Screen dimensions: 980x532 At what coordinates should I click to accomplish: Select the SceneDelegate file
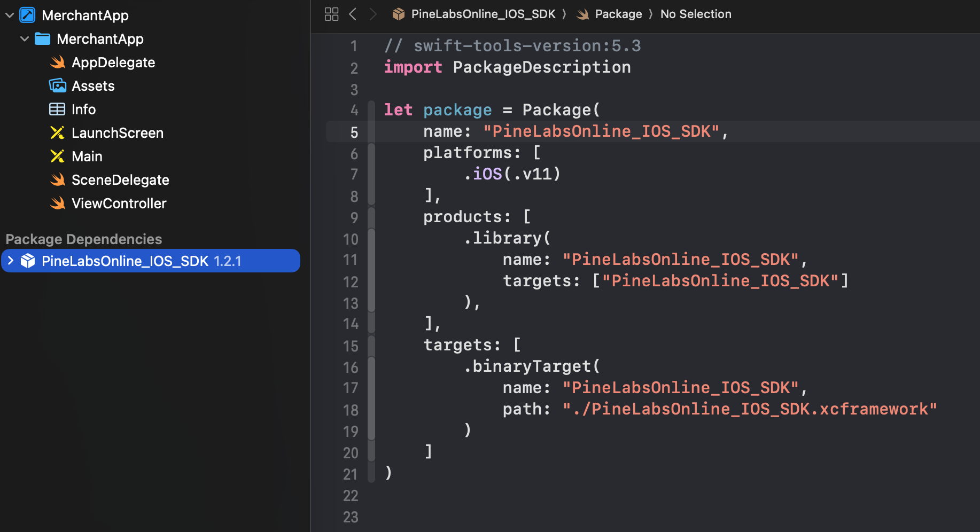click(120, 180)
